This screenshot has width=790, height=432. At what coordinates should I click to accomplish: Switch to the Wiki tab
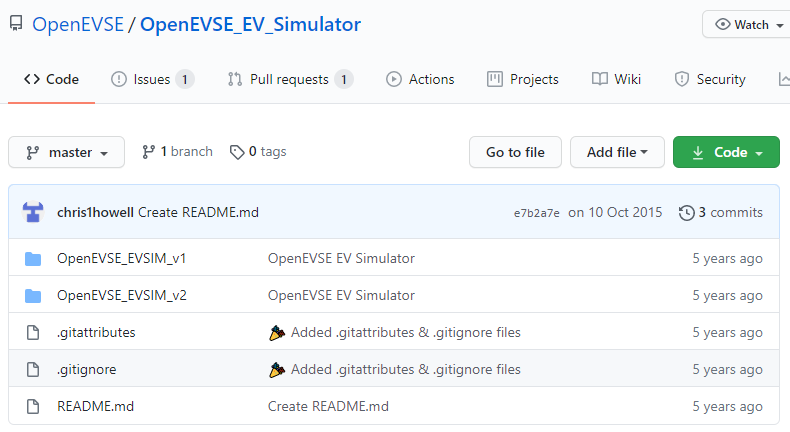(x=616, y=79)
